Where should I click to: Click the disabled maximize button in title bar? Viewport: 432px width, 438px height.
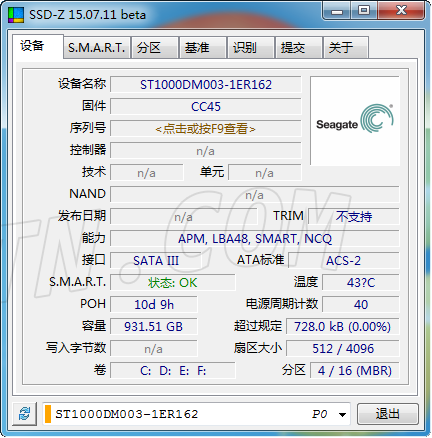coord(364,11)
